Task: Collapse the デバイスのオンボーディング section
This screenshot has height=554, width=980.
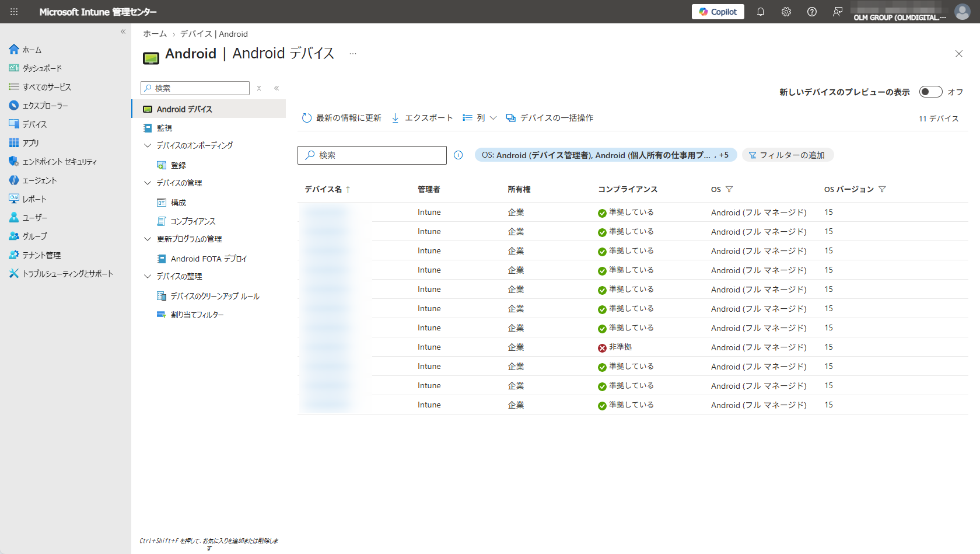Action: tap(148, 145)
